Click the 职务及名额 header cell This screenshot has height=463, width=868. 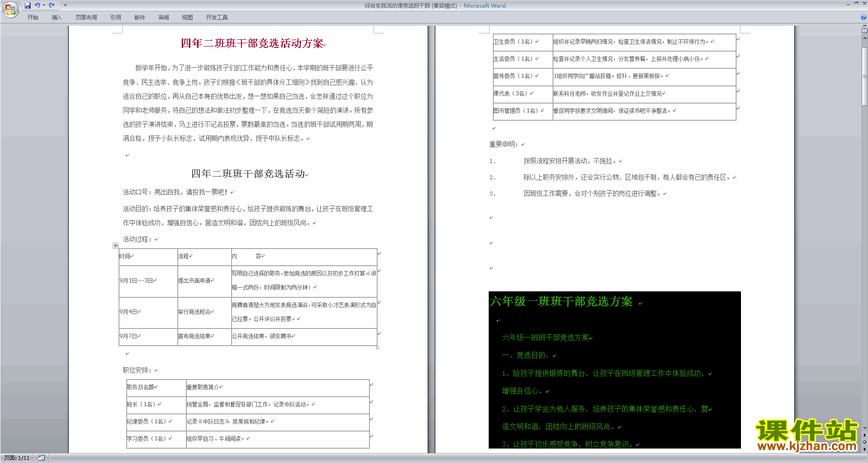click(x=156, y=387)
